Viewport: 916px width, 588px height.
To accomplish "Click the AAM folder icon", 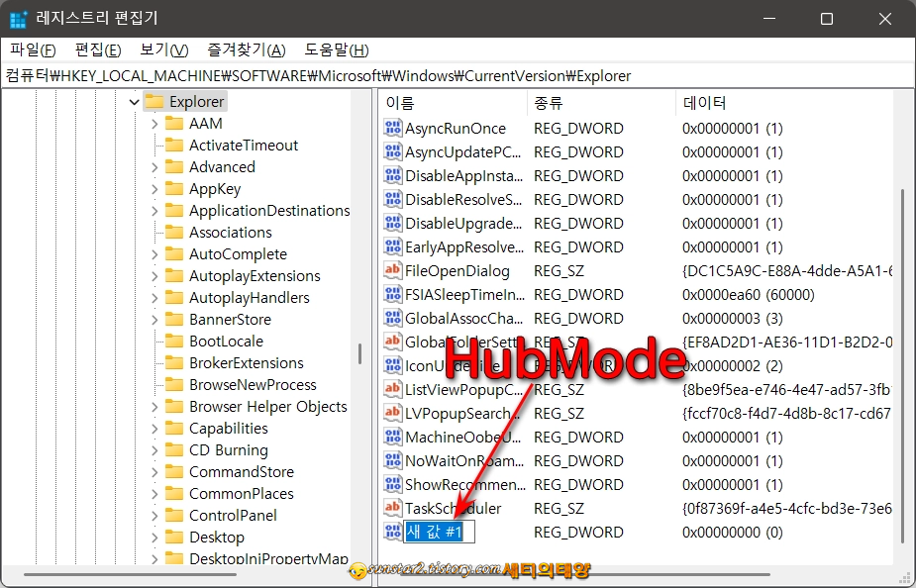I will click(x=174, y=123).
